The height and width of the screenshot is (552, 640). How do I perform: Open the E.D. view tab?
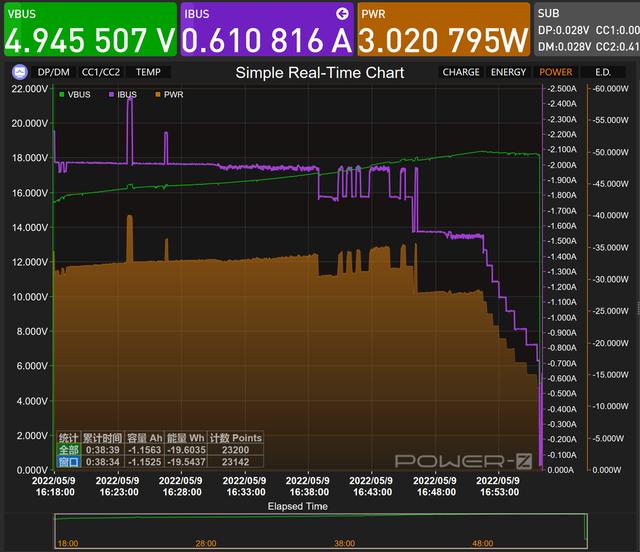point(603,72)
